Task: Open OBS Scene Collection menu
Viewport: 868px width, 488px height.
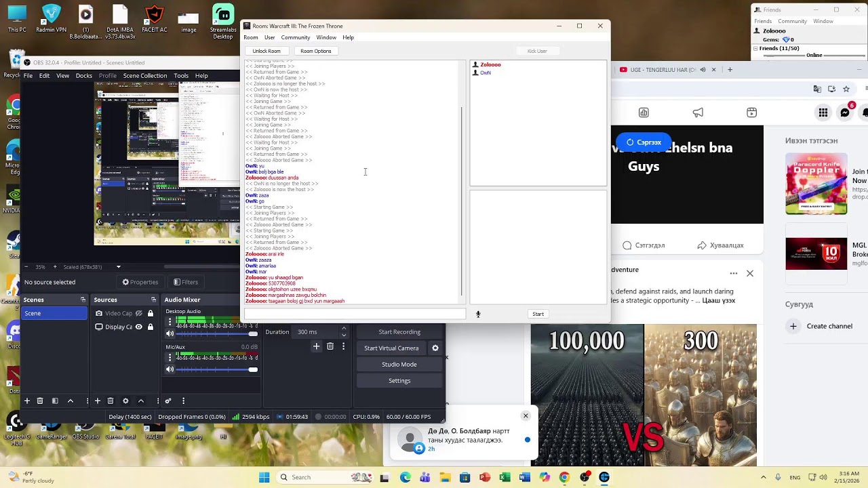Action: [x=145, y=76]
